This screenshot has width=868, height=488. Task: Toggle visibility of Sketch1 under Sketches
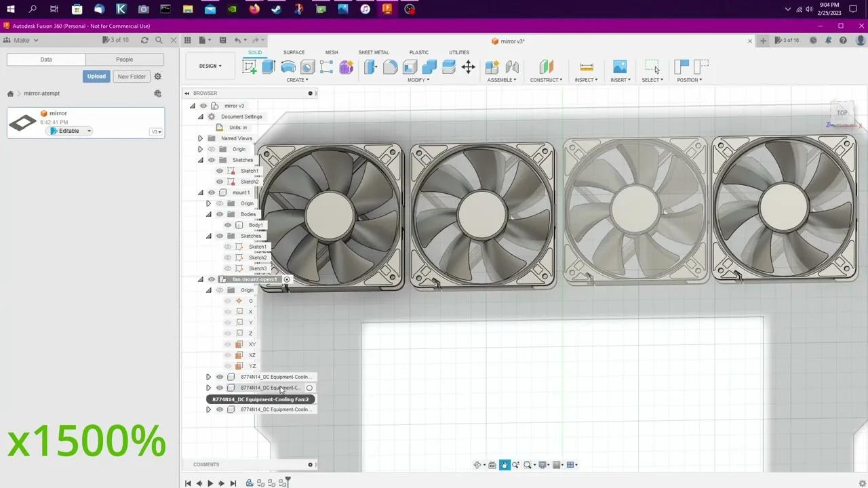pos(219,170)
